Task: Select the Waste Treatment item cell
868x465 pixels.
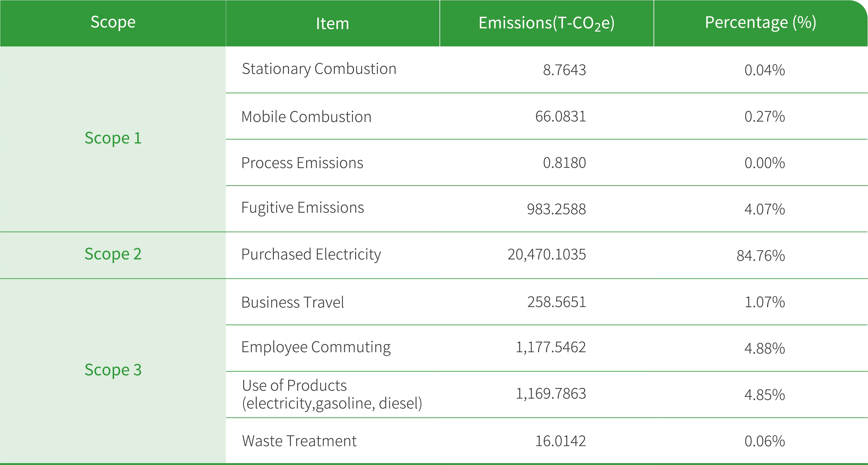Action: (299, 441)
